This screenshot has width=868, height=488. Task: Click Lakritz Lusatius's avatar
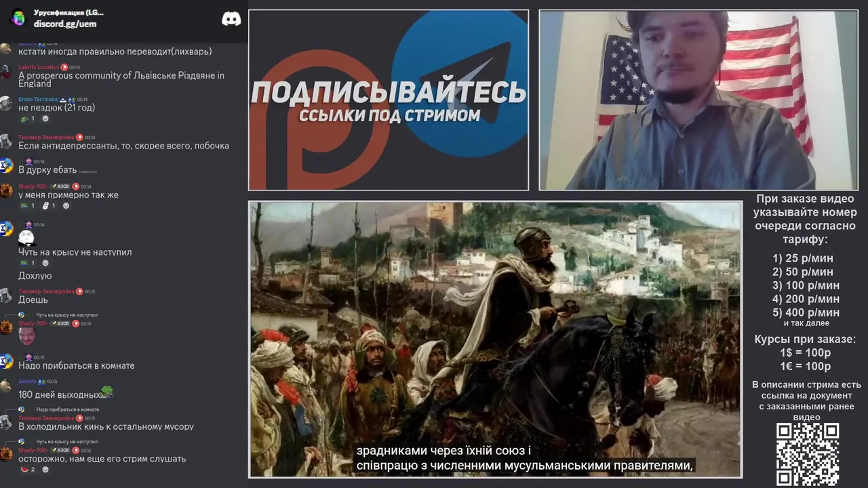[x=5, y=71]
